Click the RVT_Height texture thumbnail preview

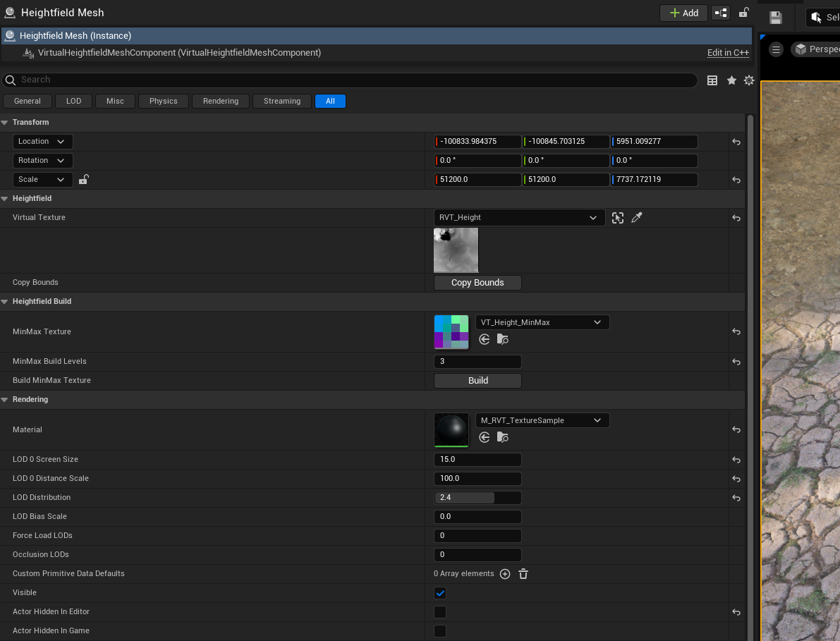[456, 250]
